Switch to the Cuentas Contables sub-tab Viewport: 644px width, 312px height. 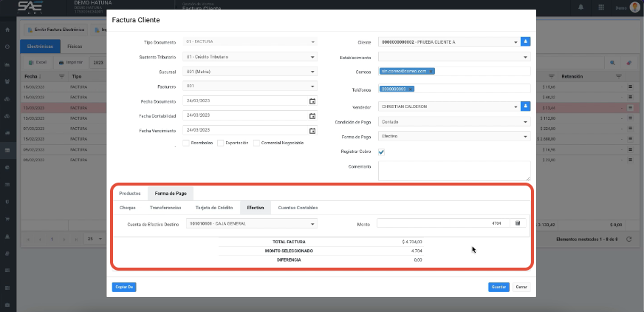(x=298, y=208)
